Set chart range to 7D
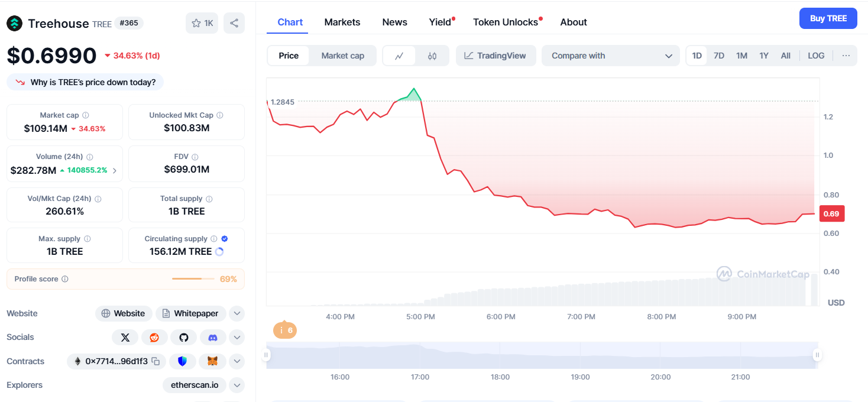The image size is (868, 402). [x=719, y=56]
